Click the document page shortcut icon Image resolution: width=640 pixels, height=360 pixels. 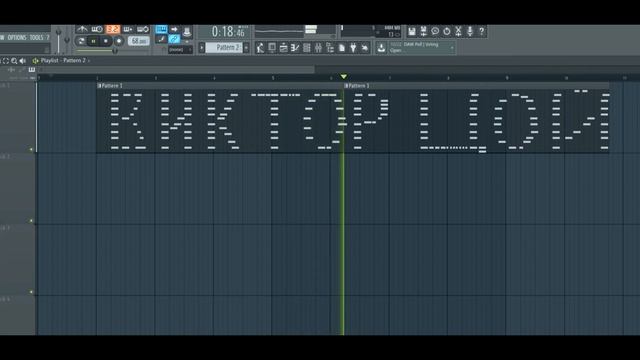coord(342,48)
